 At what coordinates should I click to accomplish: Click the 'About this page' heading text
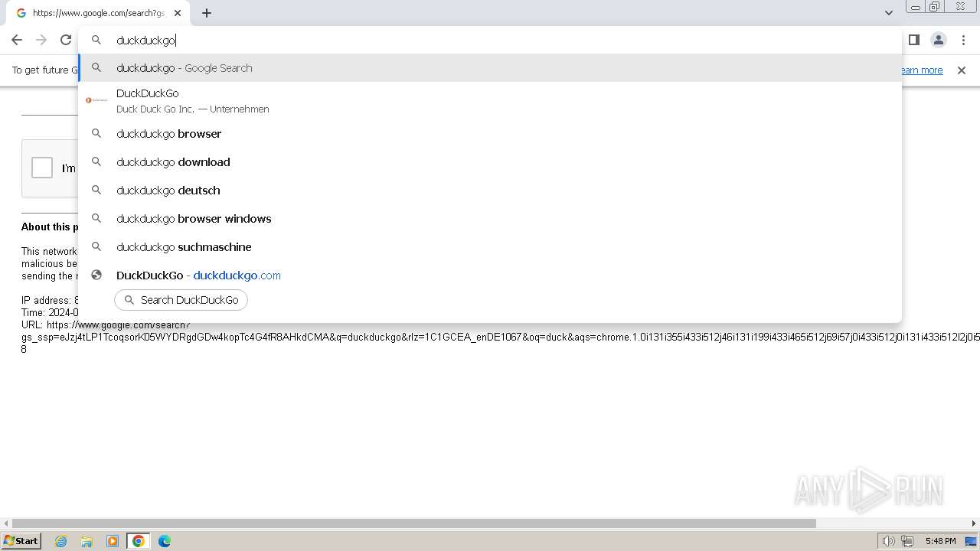point(50,227)
